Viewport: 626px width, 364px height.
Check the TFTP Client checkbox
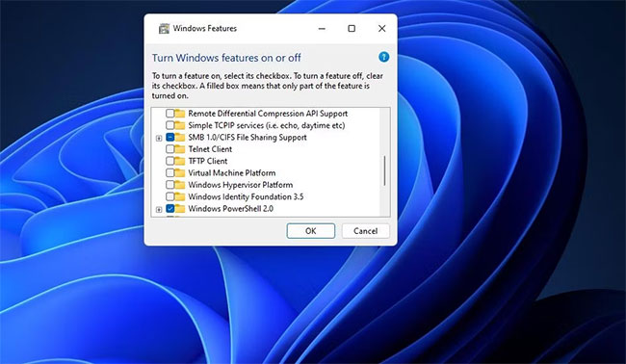(x=170, y=161)
